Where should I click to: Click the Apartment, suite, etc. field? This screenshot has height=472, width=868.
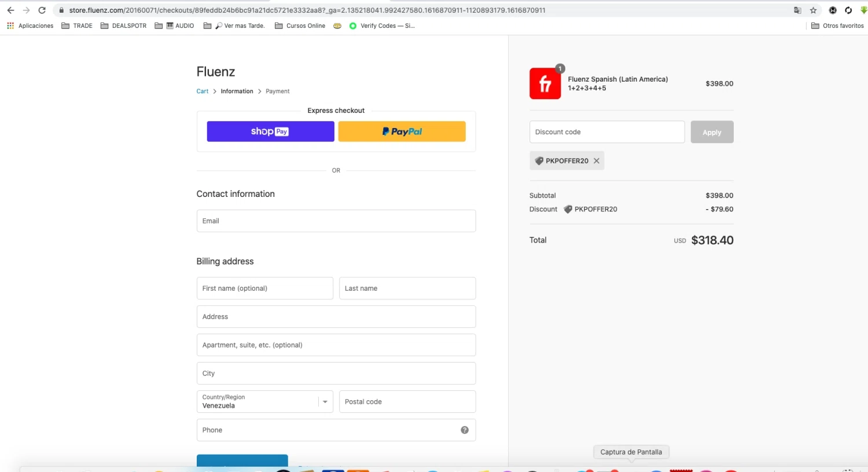click(336, 345)
